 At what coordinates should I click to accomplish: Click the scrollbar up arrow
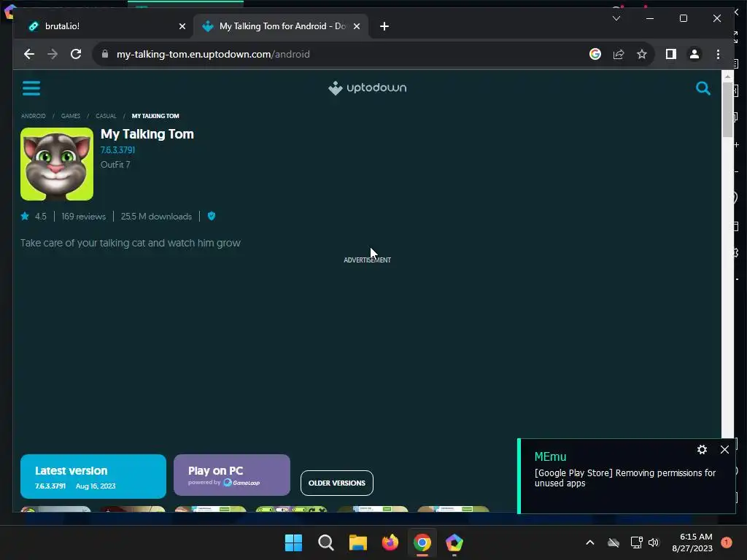click(x=727, y=76)
